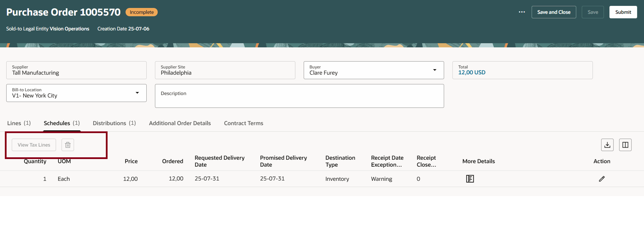Click the promised delivery date 25-07-31
Image resolution: width=644 pixels, height=242 pixels.
tap(272, 179)
